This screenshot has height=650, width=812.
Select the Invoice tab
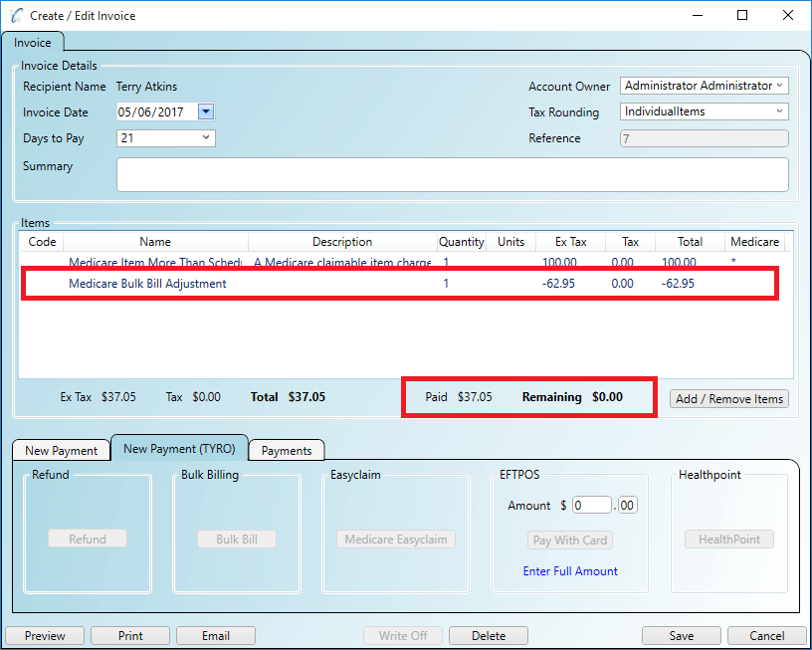click(34, 43)
